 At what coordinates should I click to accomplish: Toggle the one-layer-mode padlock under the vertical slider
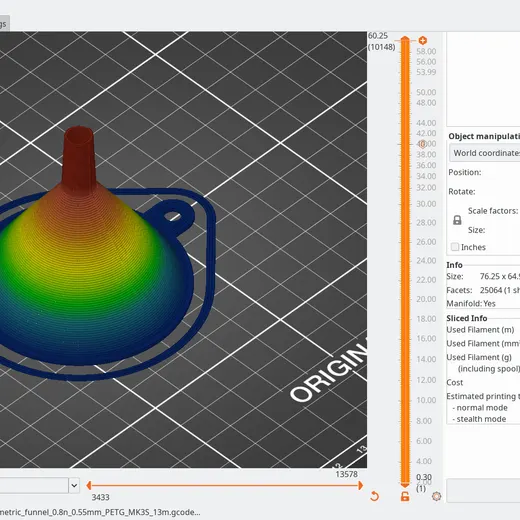[405, 496]
